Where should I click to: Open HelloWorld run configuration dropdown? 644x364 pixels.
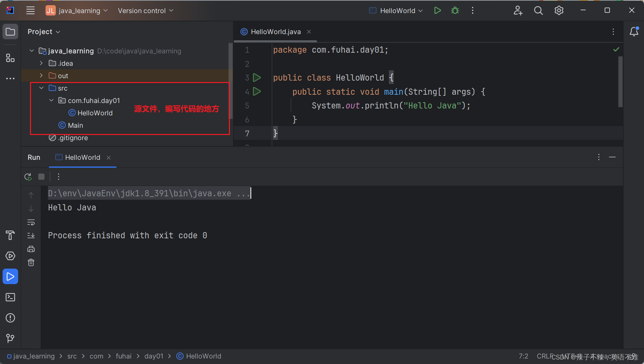[x=396, y=11]
